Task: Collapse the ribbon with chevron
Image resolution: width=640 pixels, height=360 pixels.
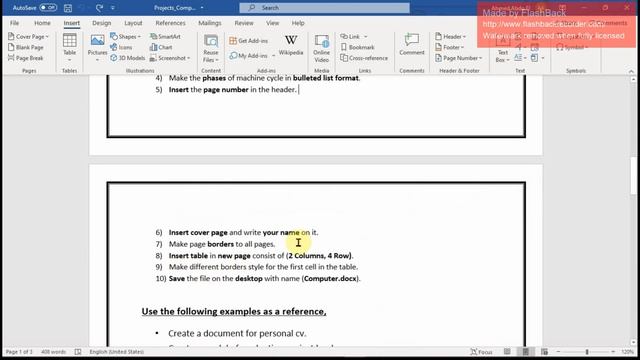Action: (x=631, y=71)
